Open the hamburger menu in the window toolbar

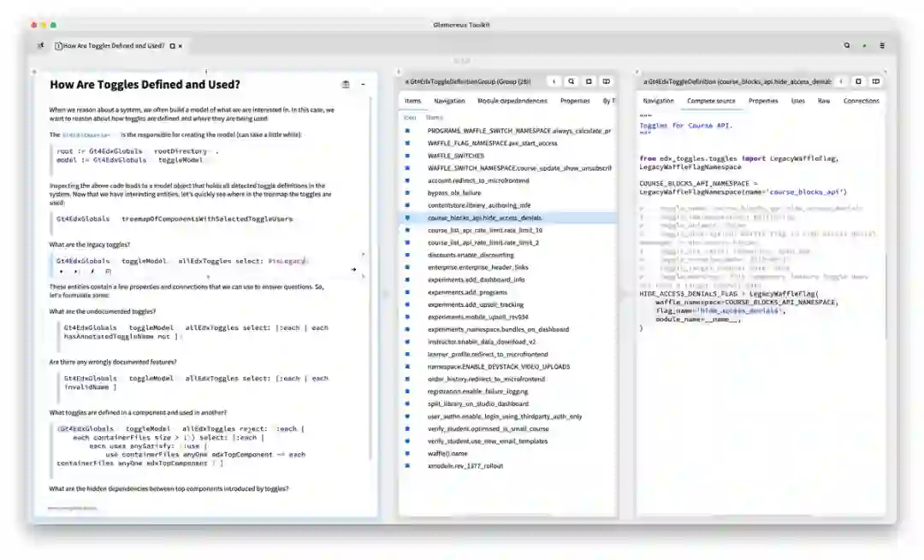(882, 45)
